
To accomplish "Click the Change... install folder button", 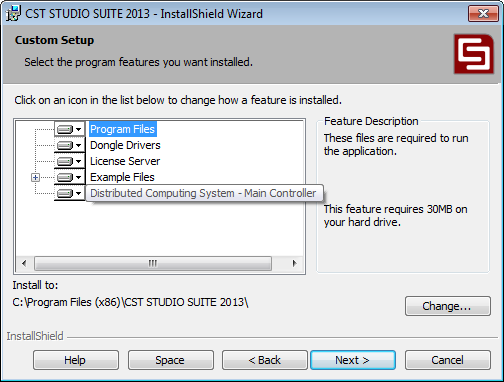I will [448, 306].
